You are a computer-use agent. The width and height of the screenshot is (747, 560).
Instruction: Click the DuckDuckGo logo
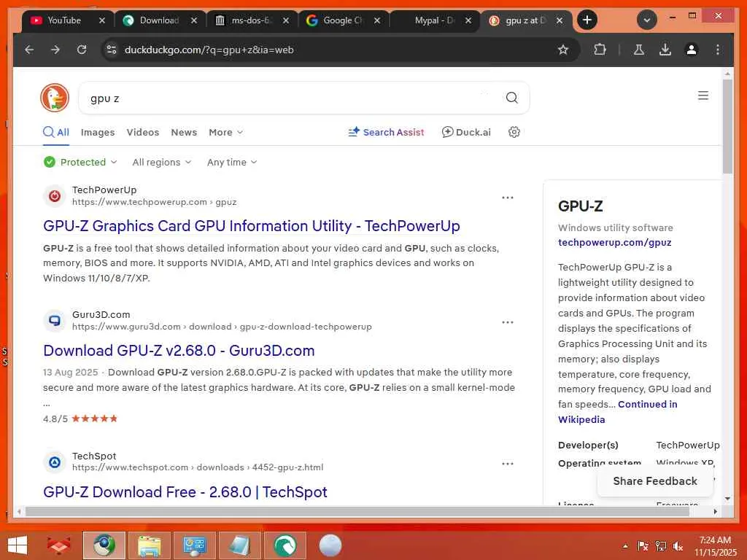click(55, 98)
